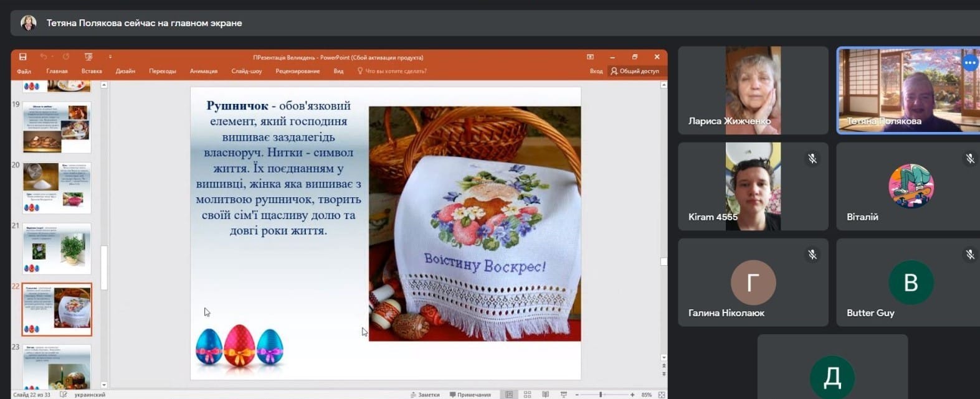Open the Анимация ribbon tab
980x399 pixels.
203,71
